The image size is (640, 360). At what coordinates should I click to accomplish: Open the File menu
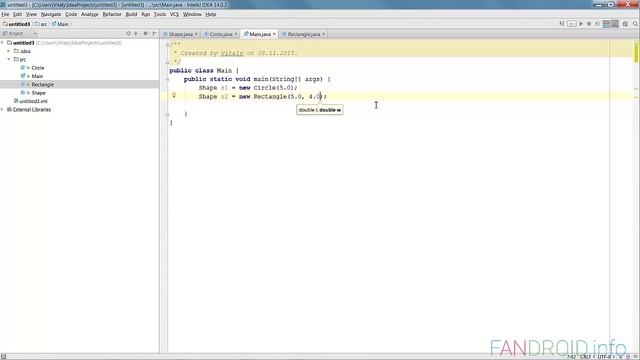click(5, 14)
